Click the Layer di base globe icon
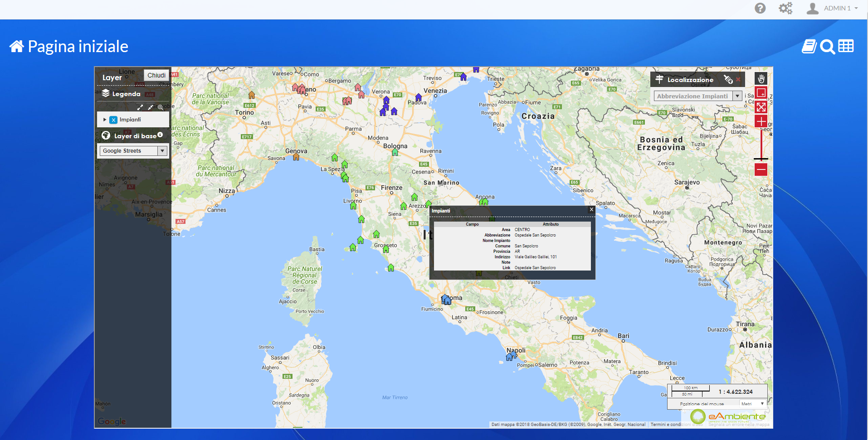 (106, 135)
